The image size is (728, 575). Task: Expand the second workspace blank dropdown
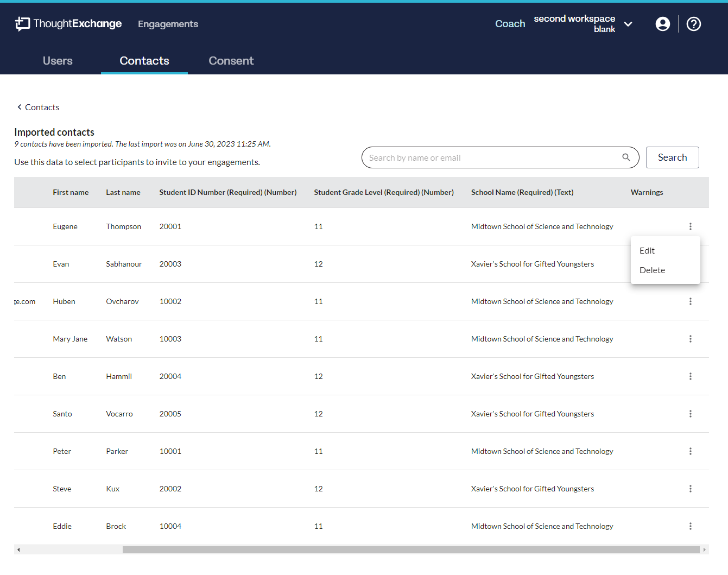(628, 24)
